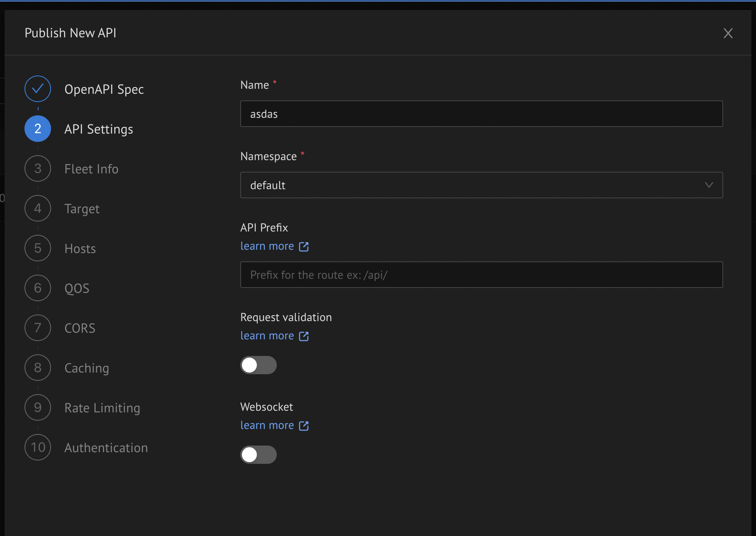Open the Namespace dropdown

[481, 185]
